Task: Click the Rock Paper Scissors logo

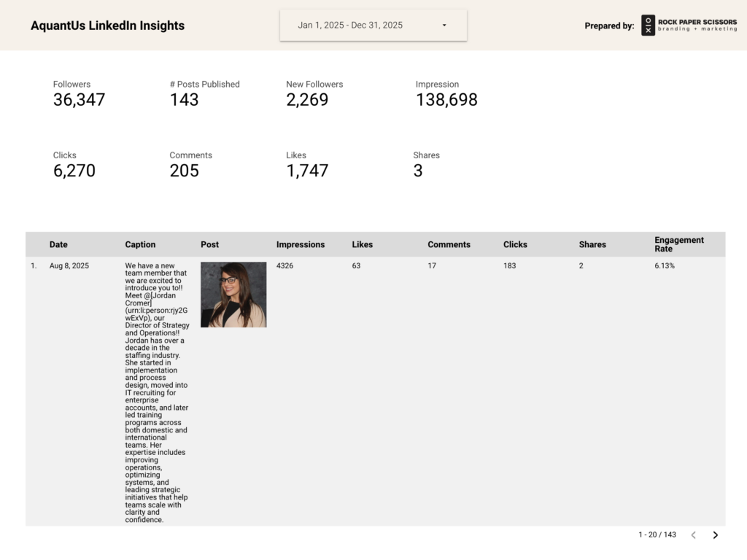Action: click(x=689, y=26)
